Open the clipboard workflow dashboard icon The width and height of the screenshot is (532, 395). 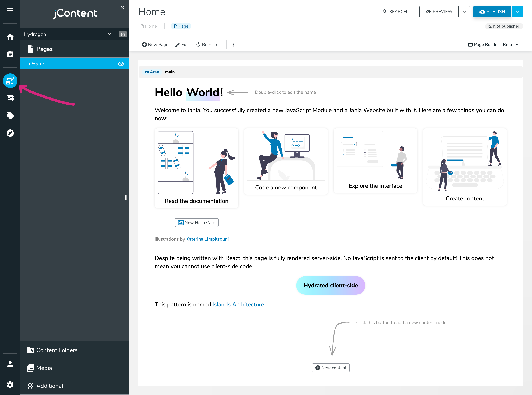[x=10, y=54]
